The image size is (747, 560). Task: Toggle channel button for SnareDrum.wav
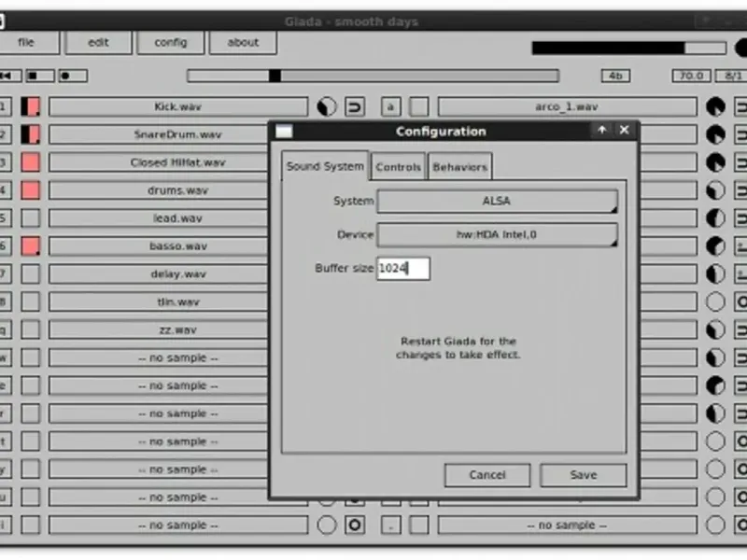(31, 134)
